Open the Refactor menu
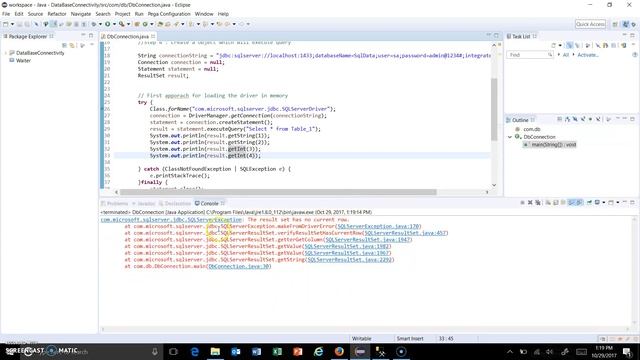640x360 pixels. tap(57, 14)
